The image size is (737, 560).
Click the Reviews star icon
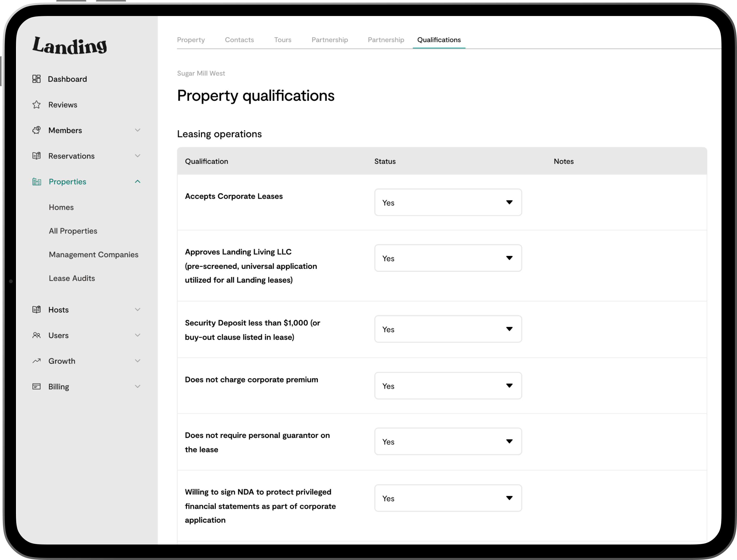(x=36, y=105)
